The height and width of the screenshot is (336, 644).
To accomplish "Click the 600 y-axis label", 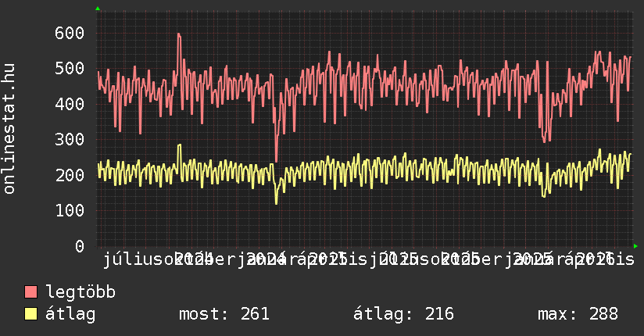I will point(69,33).
